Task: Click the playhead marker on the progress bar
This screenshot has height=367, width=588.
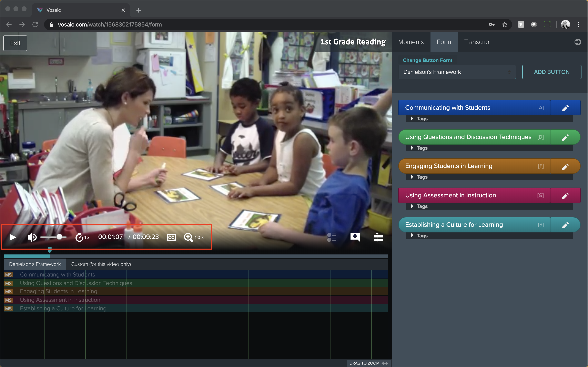Action: 50,250
